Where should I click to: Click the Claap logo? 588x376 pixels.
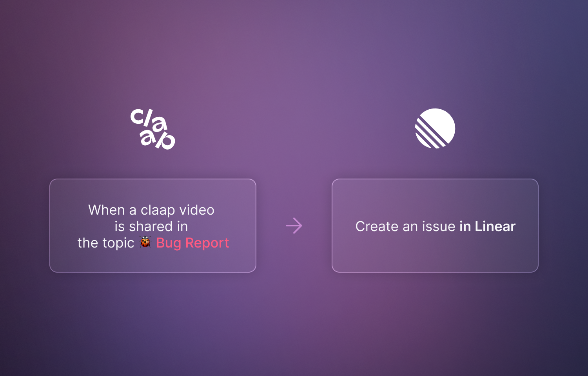tap(153, 129)
